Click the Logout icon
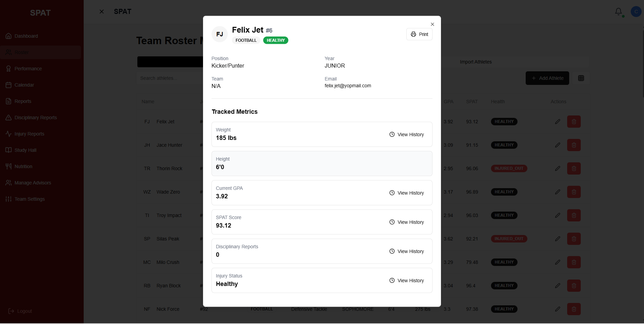644x324 pixels. point(10,311)
